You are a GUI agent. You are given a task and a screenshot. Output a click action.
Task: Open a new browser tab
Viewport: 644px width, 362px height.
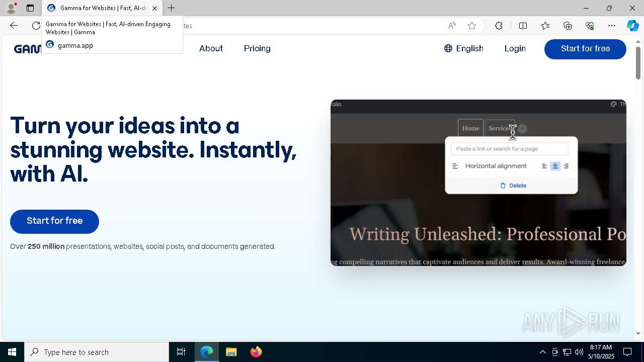coord(172,8)
